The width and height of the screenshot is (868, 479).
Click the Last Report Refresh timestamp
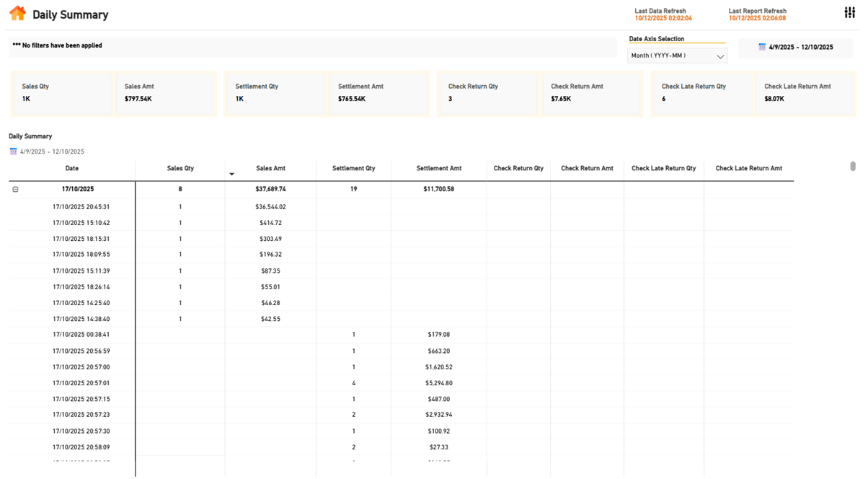tap(757, 18)
